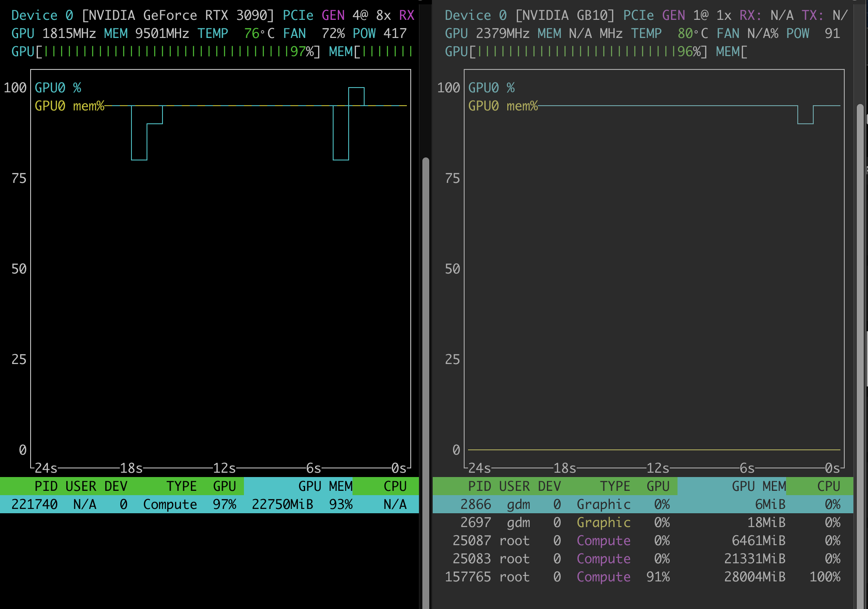868x609 pixels.
Task: Click the 18s time axis label in the GB10 chart
Action: (565, 468)
